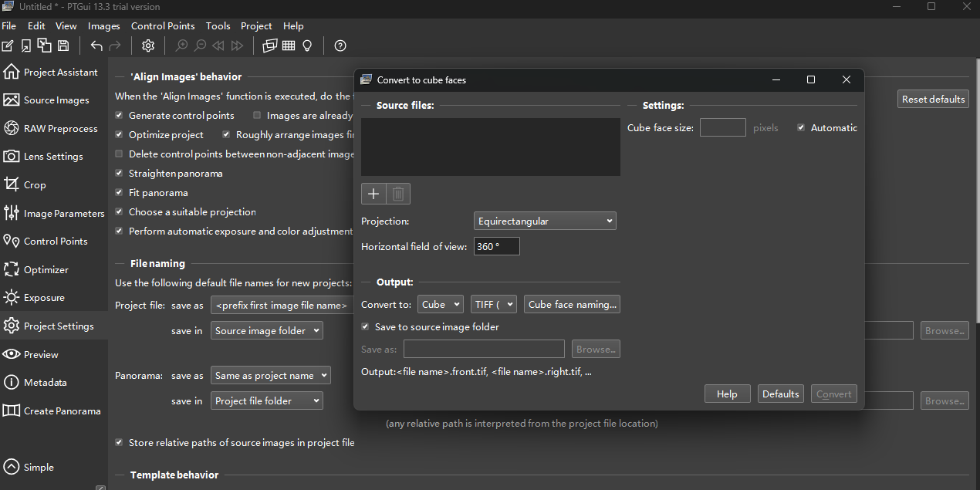
Task: Expand the Project file folder dropdown
Action: 266,401
